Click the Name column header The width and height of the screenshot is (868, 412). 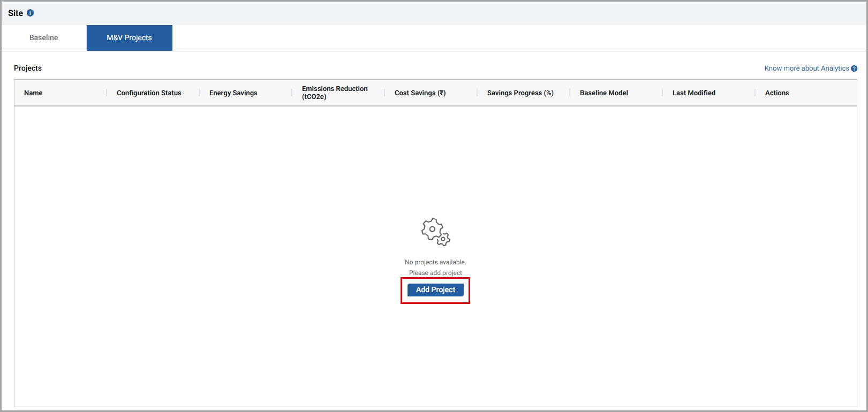coord(33,93)
